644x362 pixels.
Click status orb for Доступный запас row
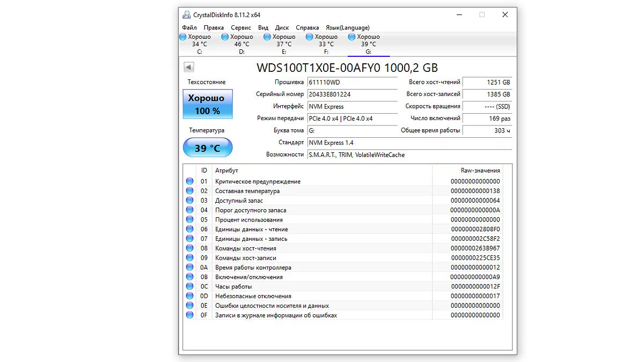click(189, 201)
